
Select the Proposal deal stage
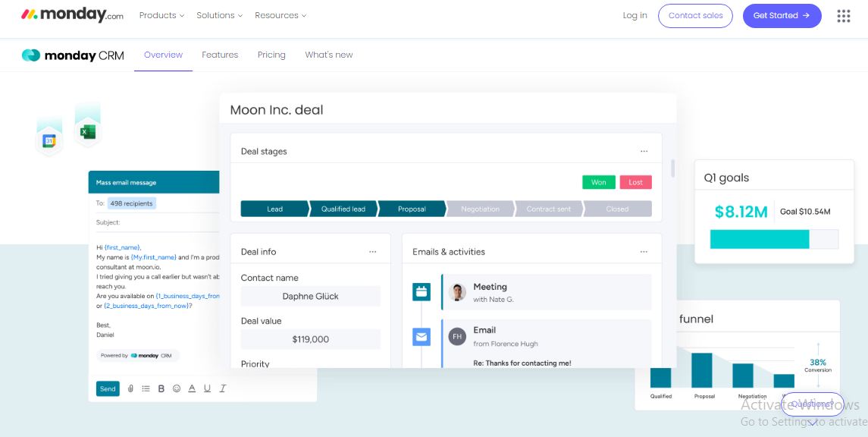412,209
